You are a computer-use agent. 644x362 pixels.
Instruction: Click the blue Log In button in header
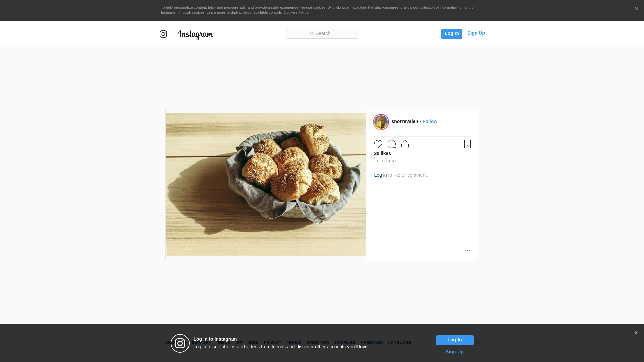[451, 34]
